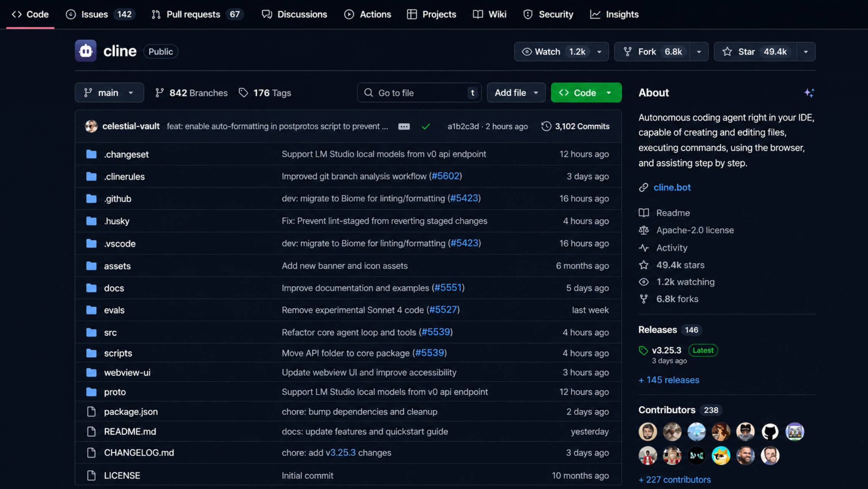Open the Add file dropdown
This screenshot has height=489, width=868.
(x=516, y=92)
